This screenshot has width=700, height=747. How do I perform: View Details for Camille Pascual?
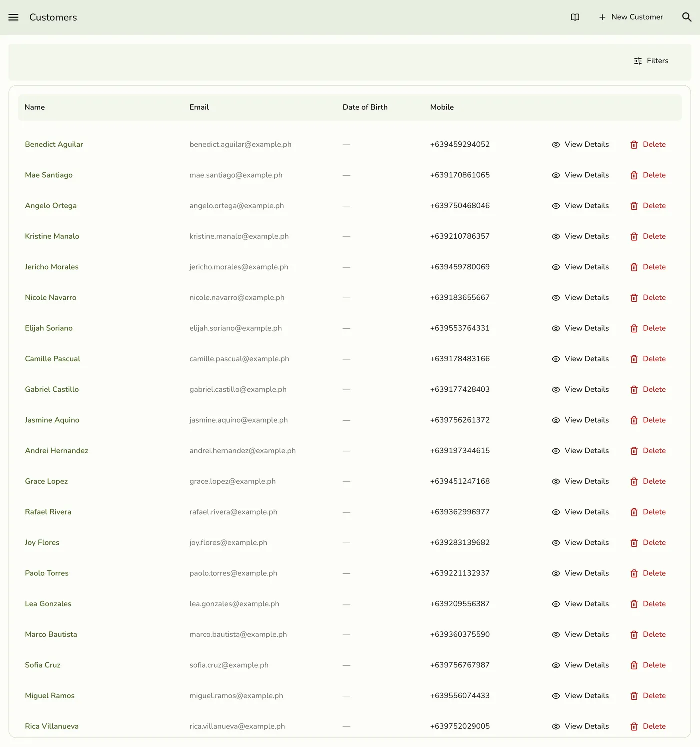click(x=580, y=359)
